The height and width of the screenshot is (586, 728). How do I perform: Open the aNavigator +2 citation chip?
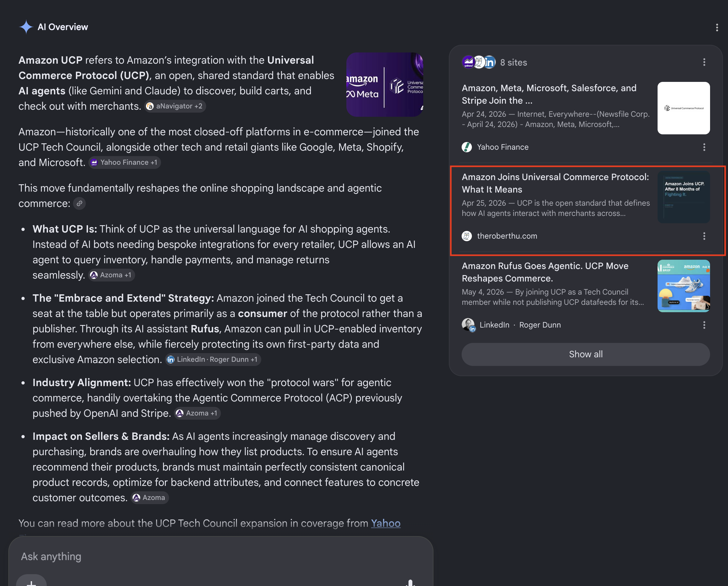(175, 106)
